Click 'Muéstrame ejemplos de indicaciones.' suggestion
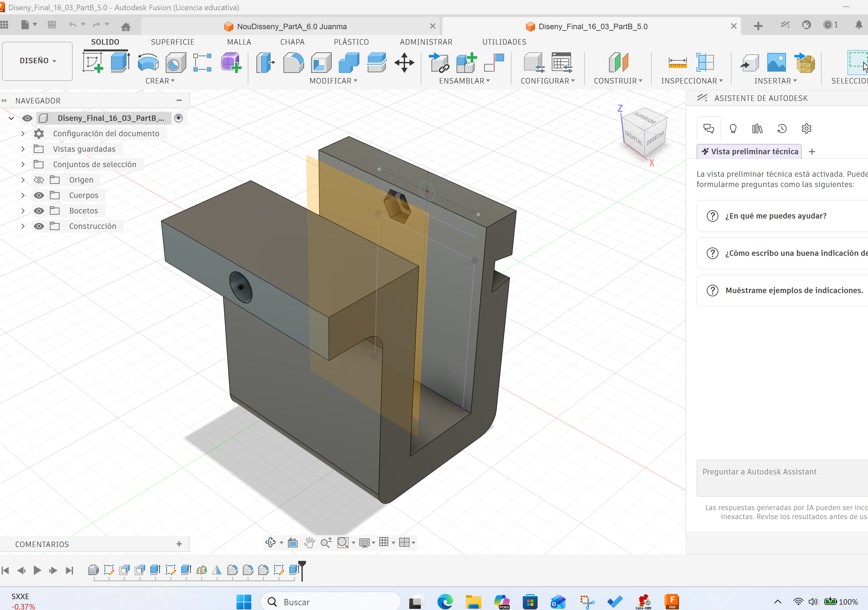 pyautogui.click(x=783, y=290)
